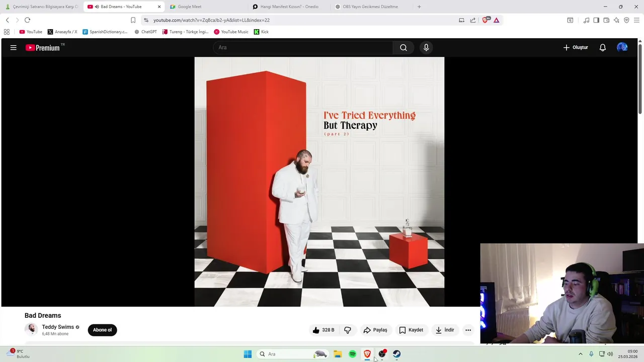Open the Windows Start menu

pyautogui.click(x=248, y=354)
